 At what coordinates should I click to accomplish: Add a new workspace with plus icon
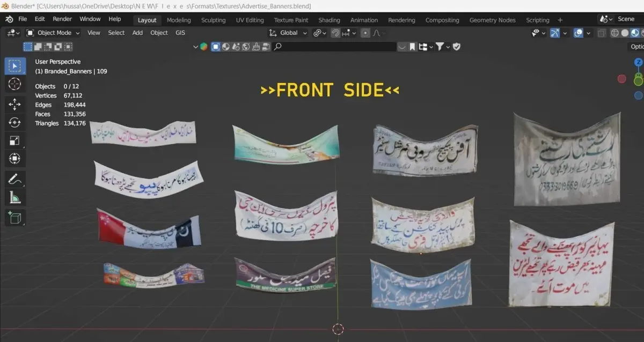pos(560,20)
